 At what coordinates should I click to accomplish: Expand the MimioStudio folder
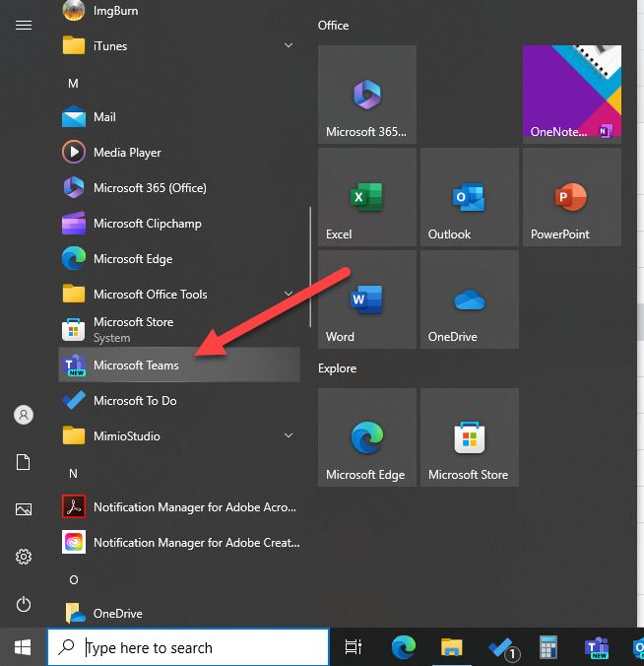[289, 436]
